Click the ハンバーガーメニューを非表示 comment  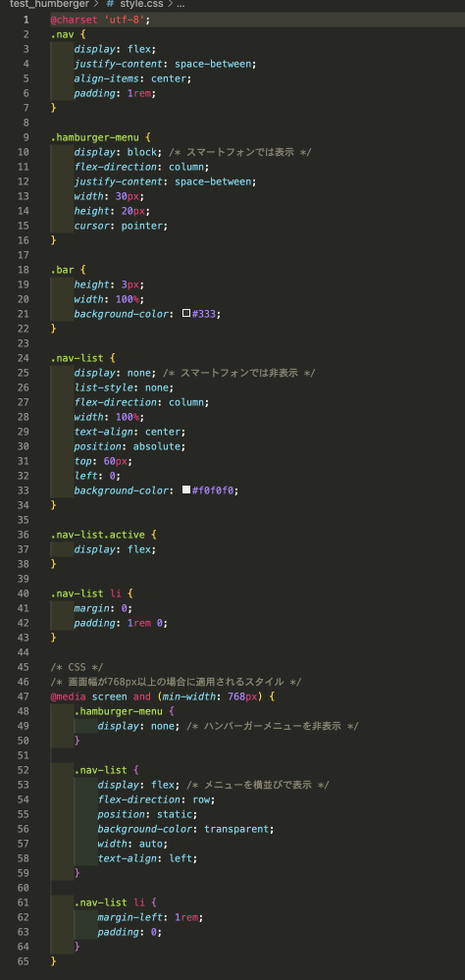273,726
